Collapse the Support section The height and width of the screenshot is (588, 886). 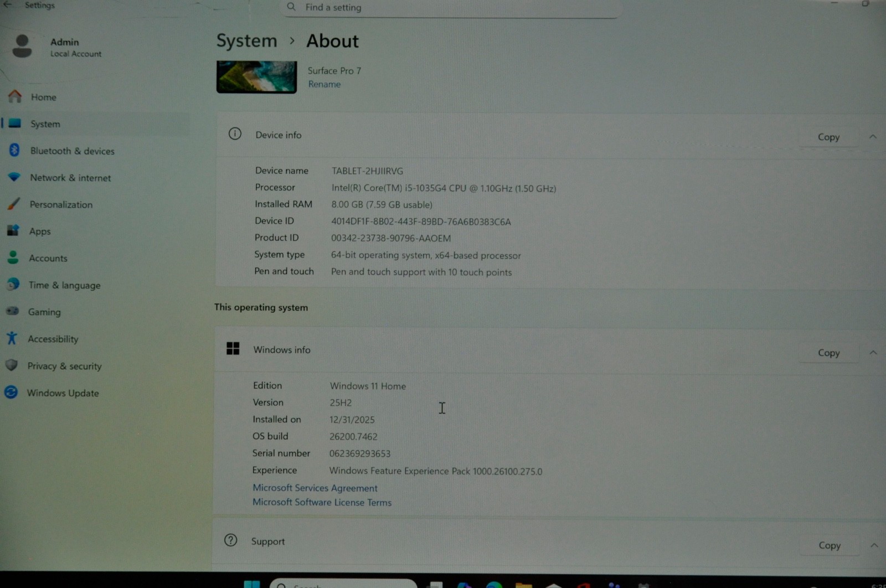[874, 545]
